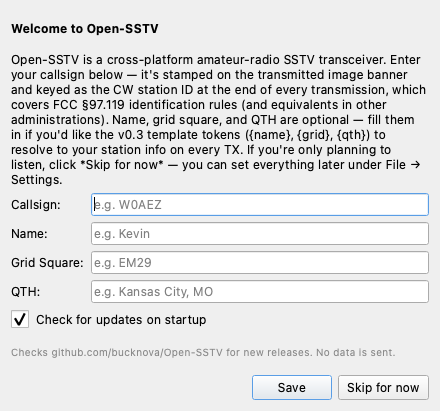Save the station settings
Image resolution: width=440 pixels, height=411 pixels.
tap(292, 387)
